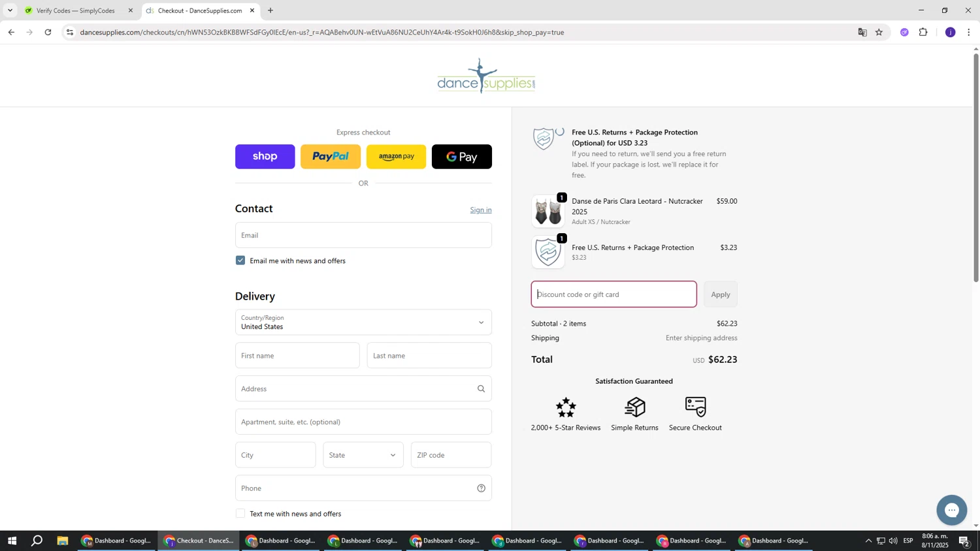Show hidden system tray icons
The image size is (980, 551).
(868, 541)
